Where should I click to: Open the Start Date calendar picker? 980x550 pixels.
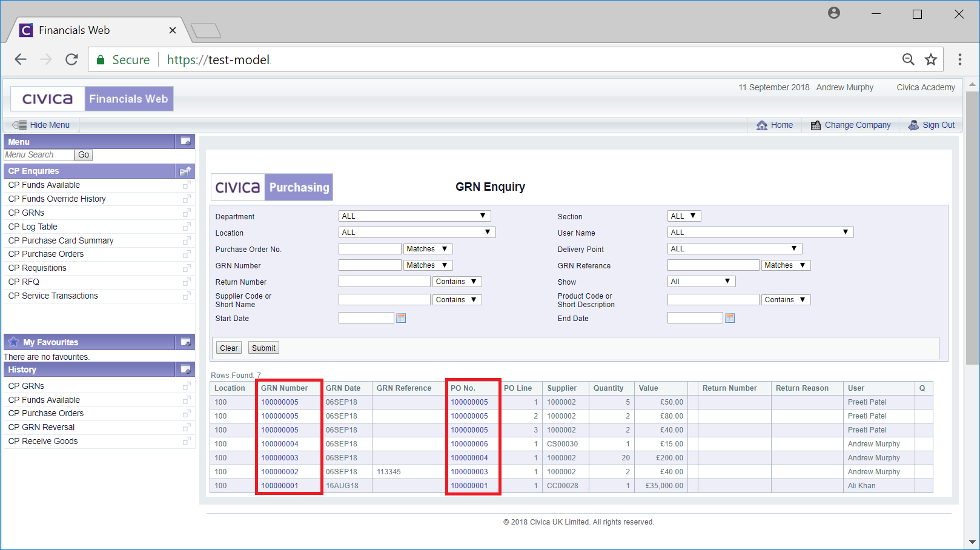coord(401,318)
